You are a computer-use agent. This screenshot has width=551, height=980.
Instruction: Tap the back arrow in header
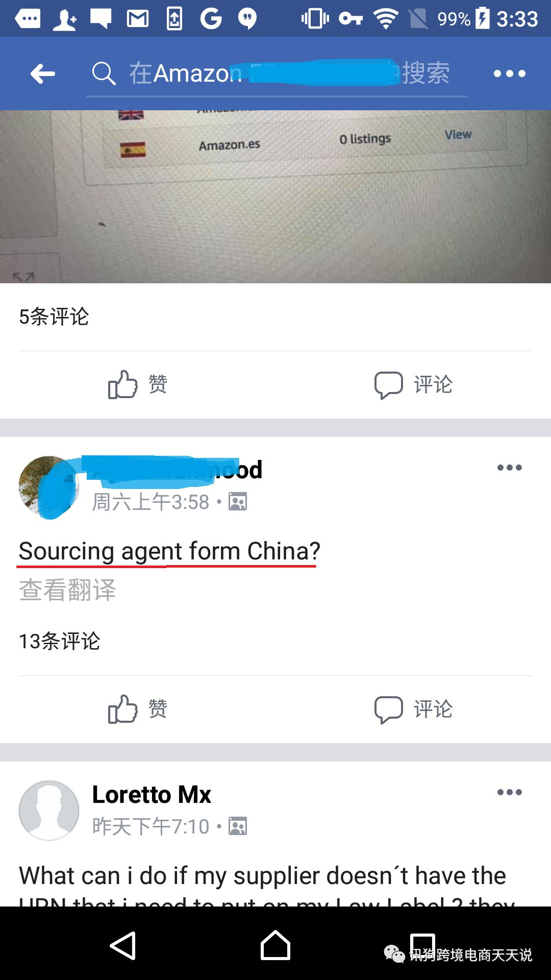point(43,74)
